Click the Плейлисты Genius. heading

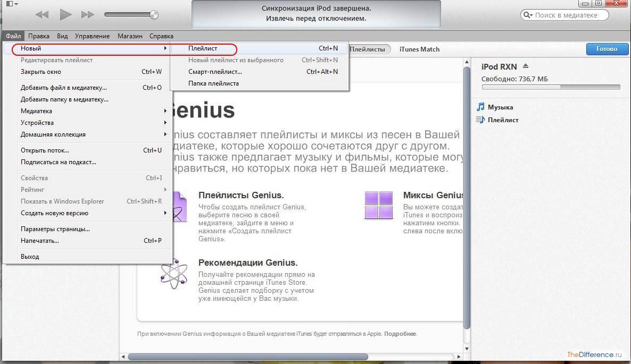tap(241, 195)
